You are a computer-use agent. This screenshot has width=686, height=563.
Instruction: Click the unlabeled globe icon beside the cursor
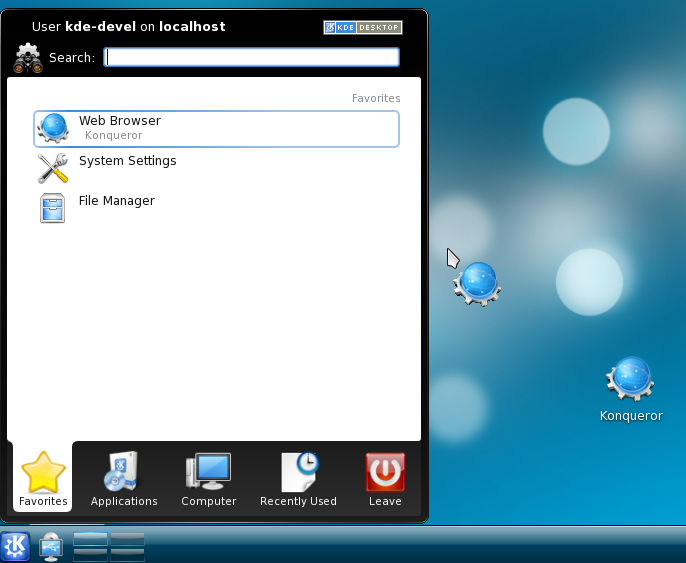pyautogui.click(x=477, y=284)
